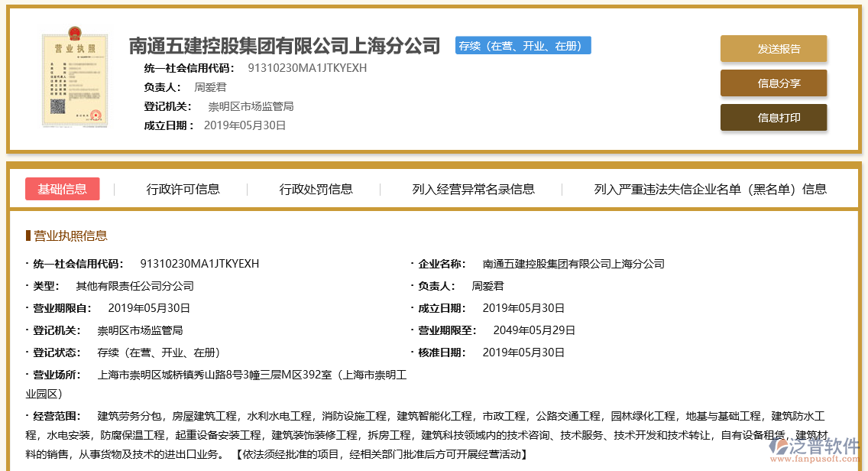The height and width of the screenshot is (471, 868).
Task: Select the 基础信息 tab
Action: point(63,189)
